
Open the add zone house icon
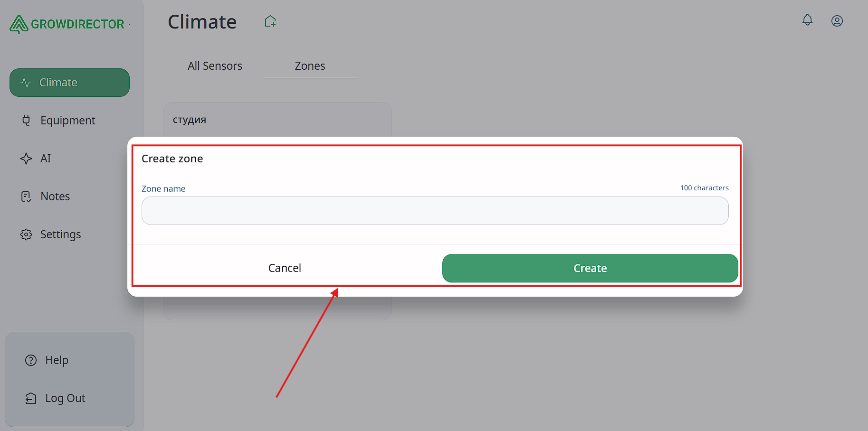[270, 21]
